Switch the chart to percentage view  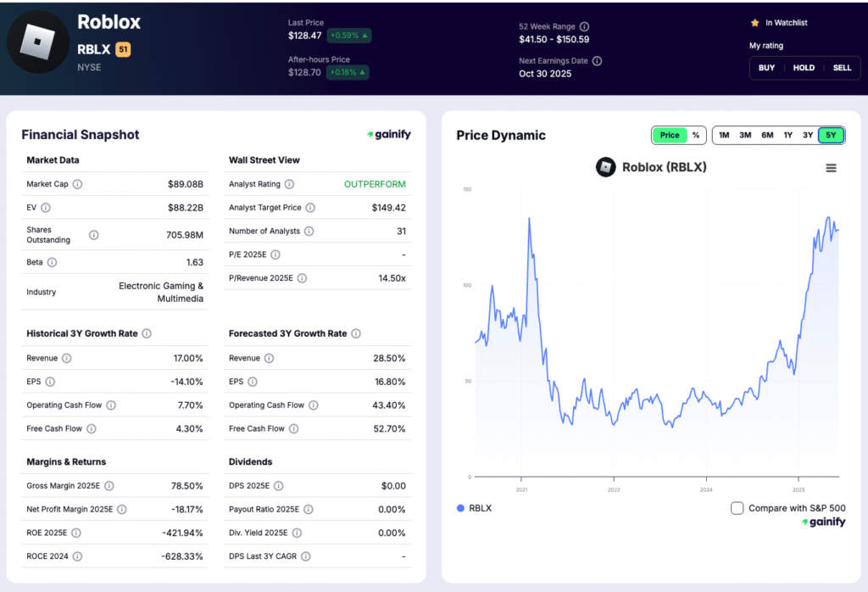[696, 135]
